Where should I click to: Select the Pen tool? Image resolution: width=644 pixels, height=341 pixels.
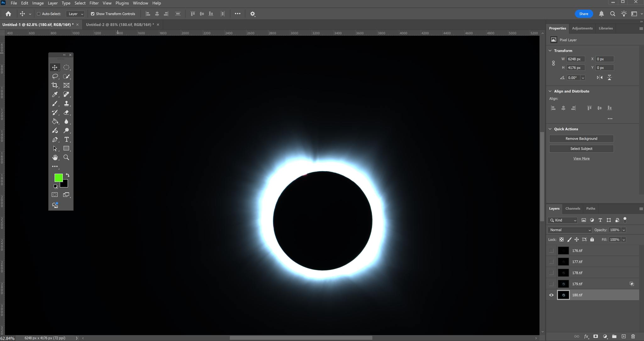pos(55,139)
